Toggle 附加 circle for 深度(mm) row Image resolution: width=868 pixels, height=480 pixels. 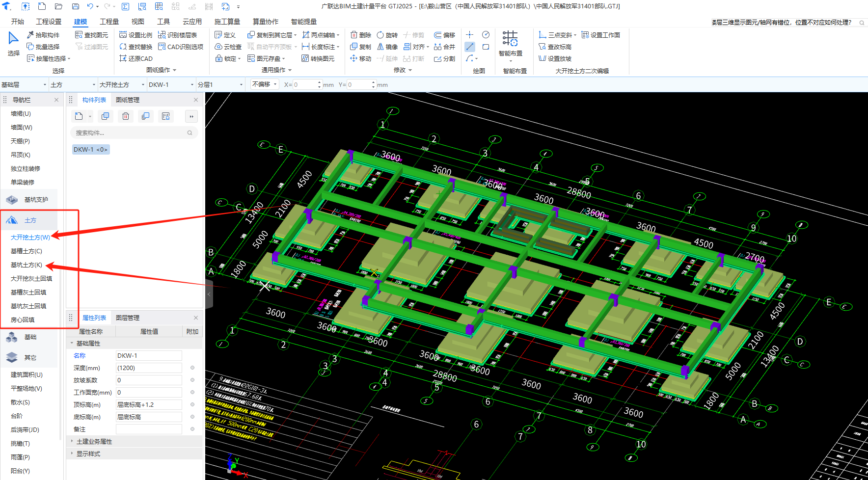(x=192, y=368)
